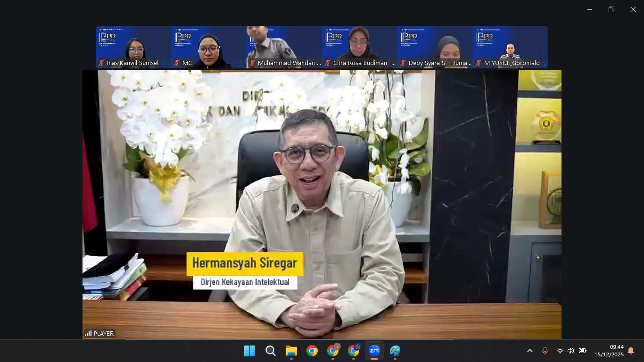The height and width of the screenshot is (362, 644).
Task: Click the signal strength icon beside PLAYER
Action: point(88,333)
